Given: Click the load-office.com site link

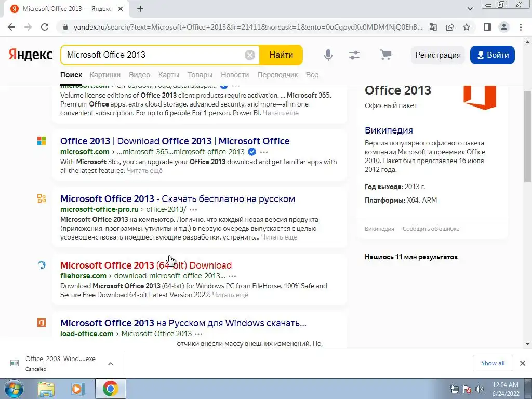Looking at the screenshot, I should coord(87,334).
